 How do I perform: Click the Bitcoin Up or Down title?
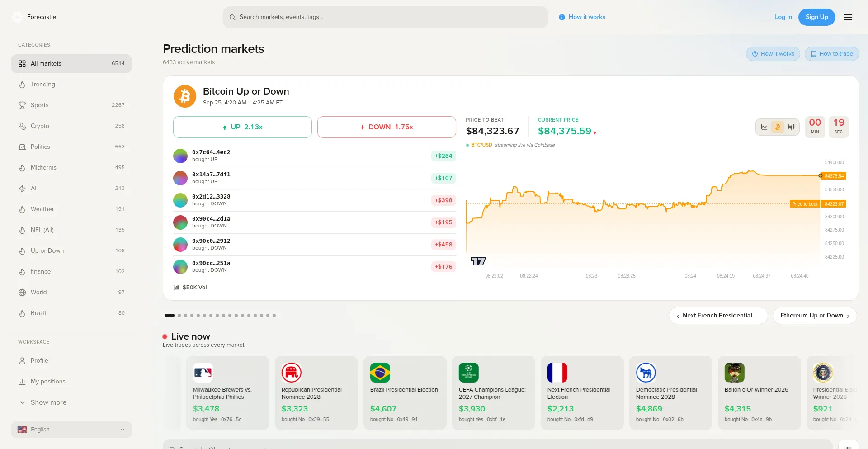[x=246, y=91]
